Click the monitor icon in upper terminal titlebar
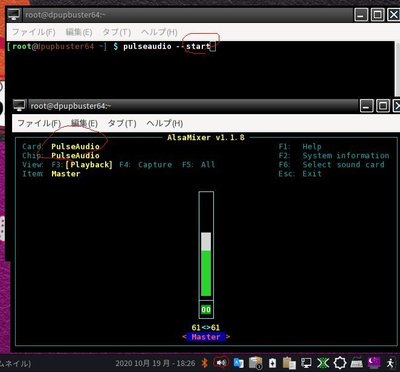 point(14,15)
